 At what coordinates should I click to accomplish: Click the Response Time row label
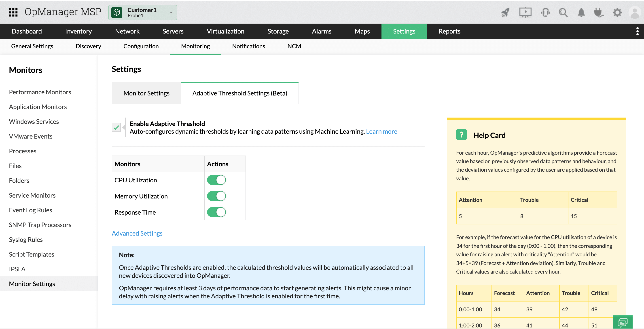[135, 212]
